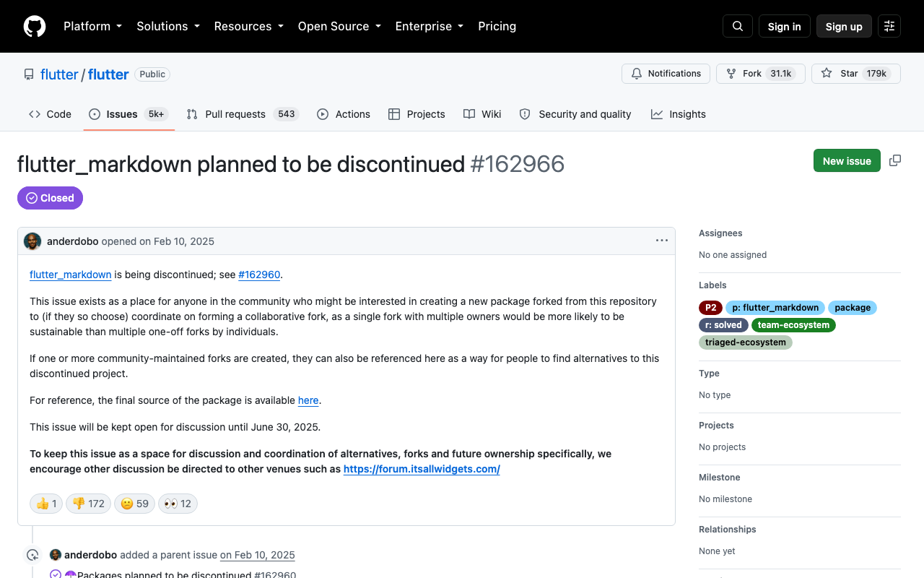Click the Sign up button

pyautogui.click(x=844, y=26)
